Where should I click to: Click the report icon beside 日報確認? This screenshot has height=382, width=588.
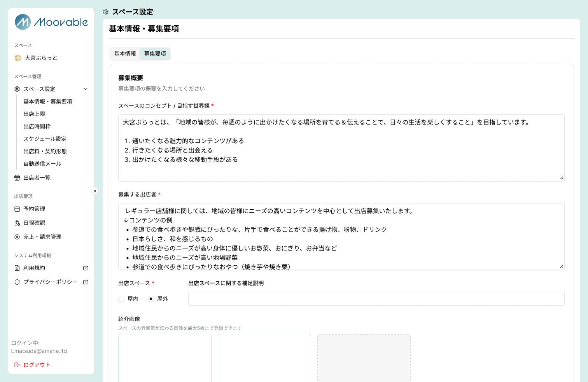(x=17, y=223)
